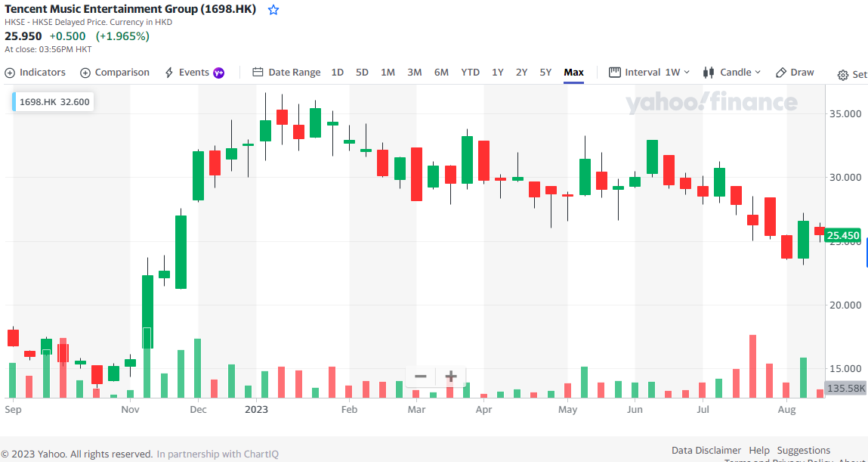Click the Aug date axis label
The height and width of the screenshot is (462, 868).
[786, 410]
